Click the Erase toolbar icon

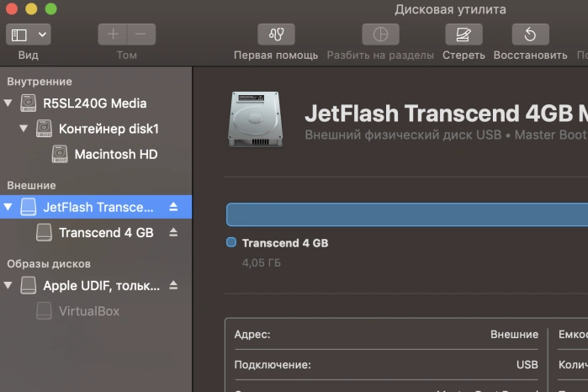(464, 34)
